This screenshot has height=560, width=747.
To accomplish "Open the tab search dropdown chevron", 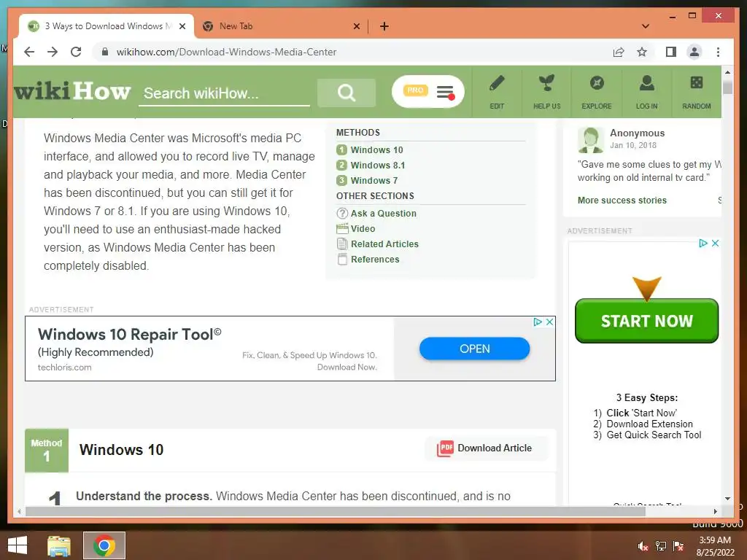I will point(646,26).
